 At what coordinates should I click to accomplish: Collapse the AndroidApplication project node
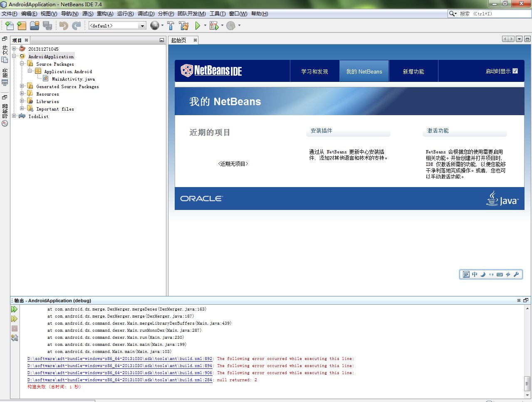coord(14,56)
